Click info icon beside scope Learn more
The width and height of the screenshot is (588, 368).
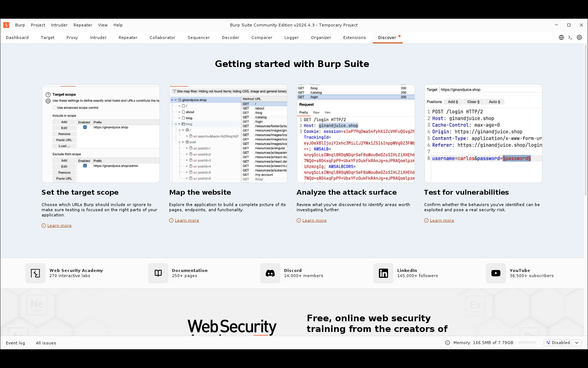coord(44,226)
